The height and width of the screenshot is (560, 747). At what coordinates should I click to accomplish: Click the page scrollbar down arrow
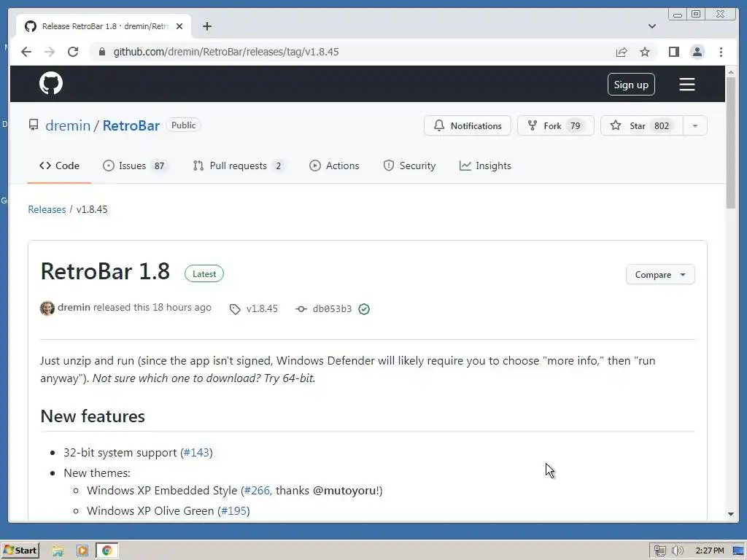731,514
